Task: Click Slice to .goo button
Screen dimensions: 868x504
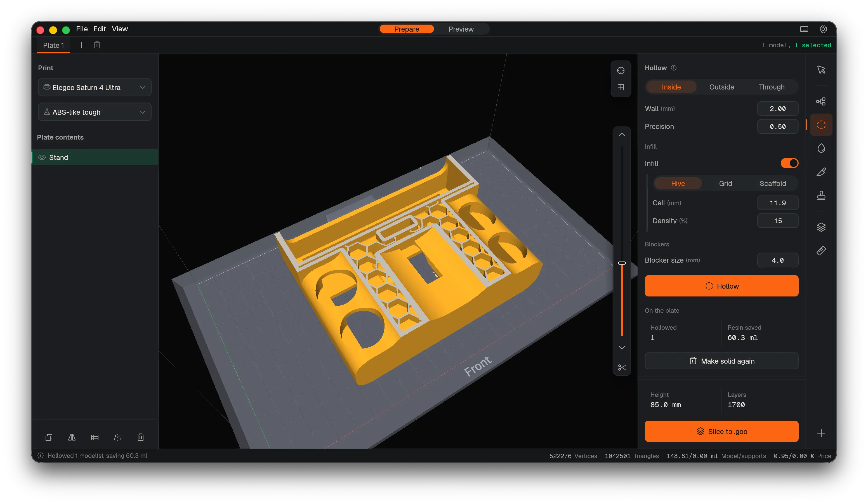Action: pyautogui.click(x=721, y=431)
